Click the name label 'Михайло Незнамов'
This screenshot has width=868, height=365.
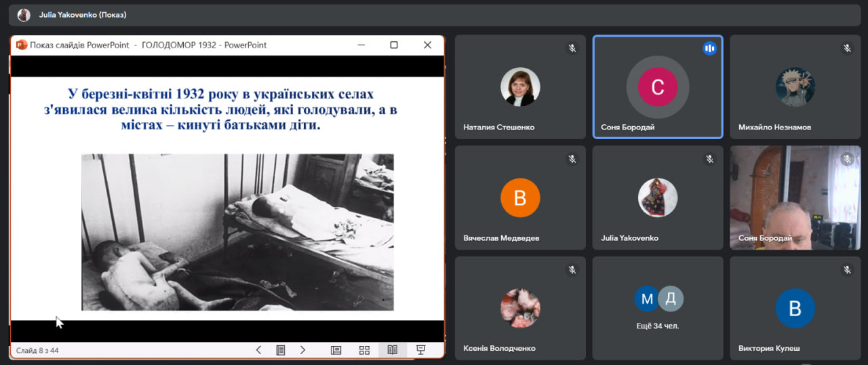(x=774, y=127)
